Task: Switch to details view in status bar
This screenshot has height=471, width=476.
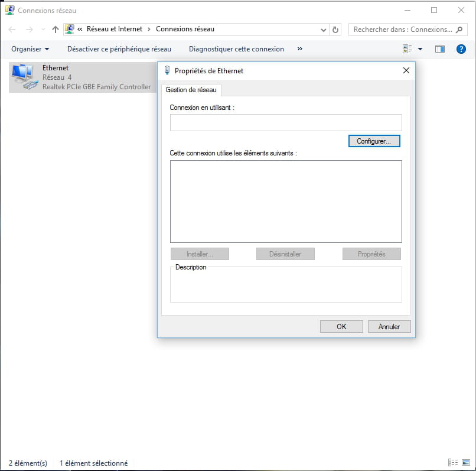Action: 453,463
